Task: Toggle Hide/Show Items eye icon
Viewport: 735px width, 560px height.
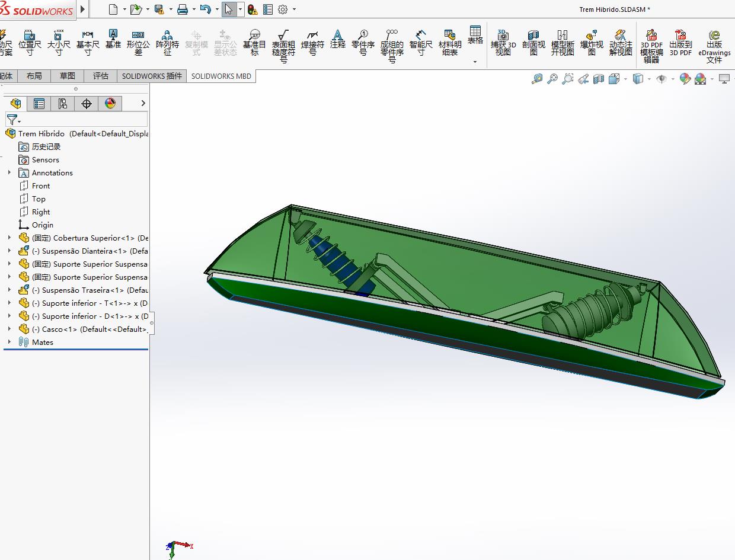Action: 662,79
